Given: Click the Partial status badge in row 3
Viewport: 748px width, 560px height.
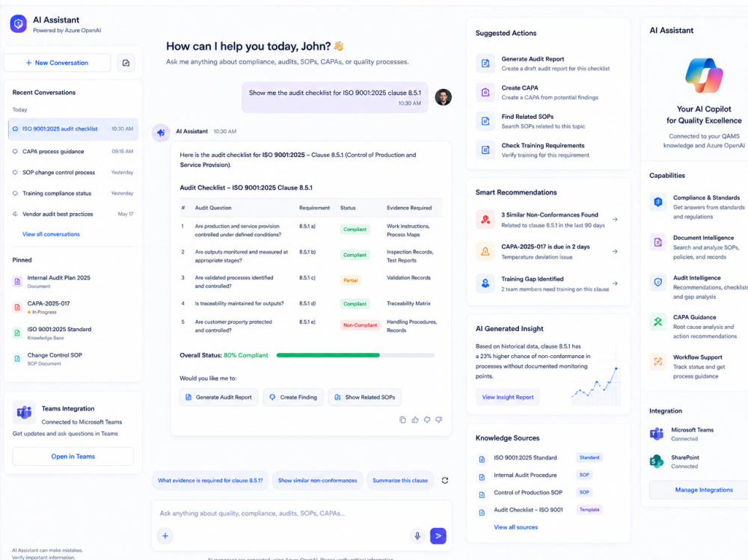Looking at the screenshot, I should point(350,280).
